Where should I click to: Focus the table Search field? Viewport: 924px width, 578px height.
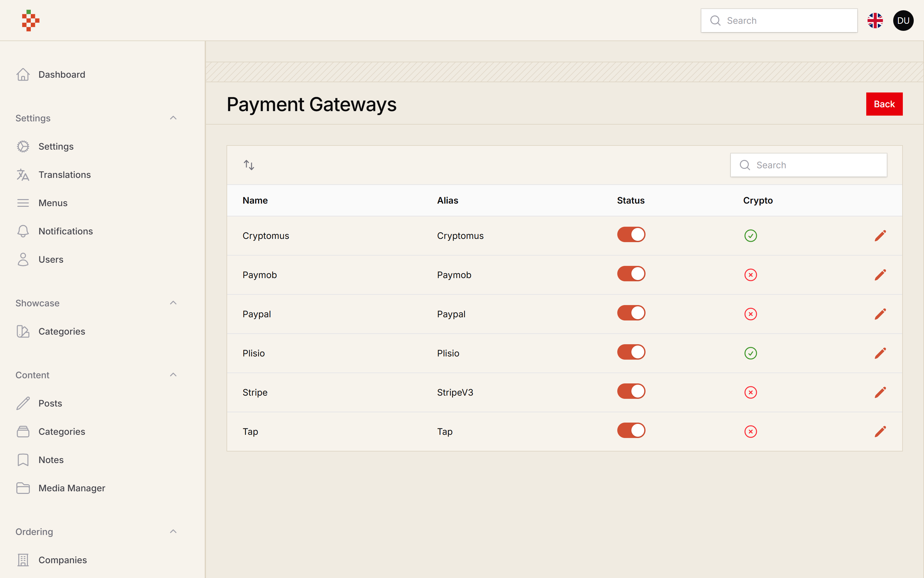808,165
